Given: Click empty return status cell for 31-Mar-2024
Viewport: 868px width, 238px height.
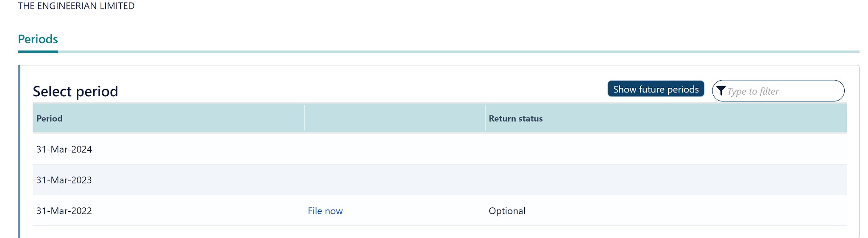Looking at the screenshot, I should pyautogui.click(x=665, y=149).
